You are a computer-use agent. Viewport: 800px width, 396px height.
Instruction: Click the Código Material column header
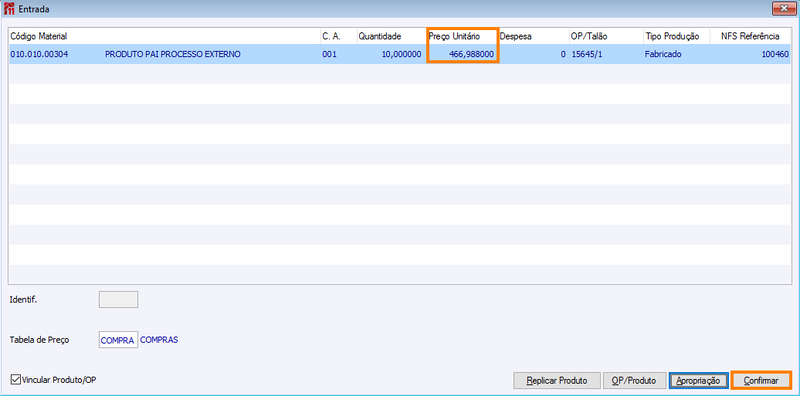coord(164,36)
